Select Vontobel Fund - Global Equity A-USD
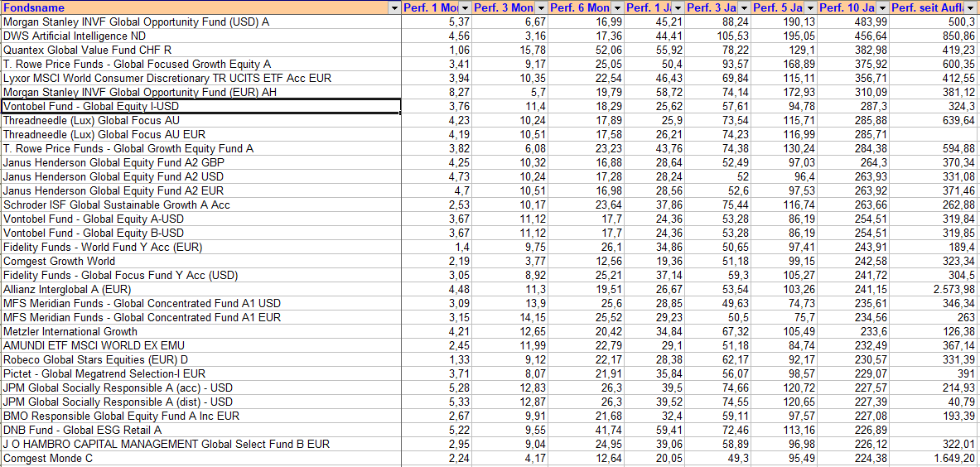 [x=200, y=219]
